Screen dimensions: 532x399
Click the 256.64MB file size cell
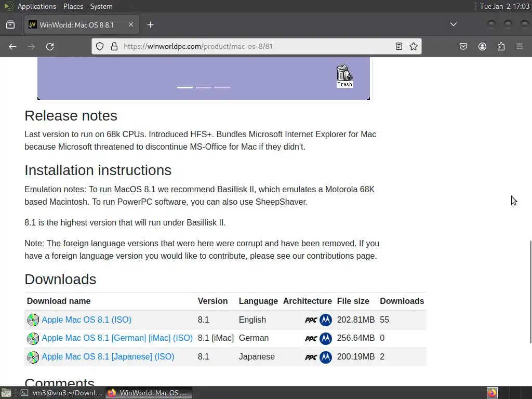click(x=355, y=338)
